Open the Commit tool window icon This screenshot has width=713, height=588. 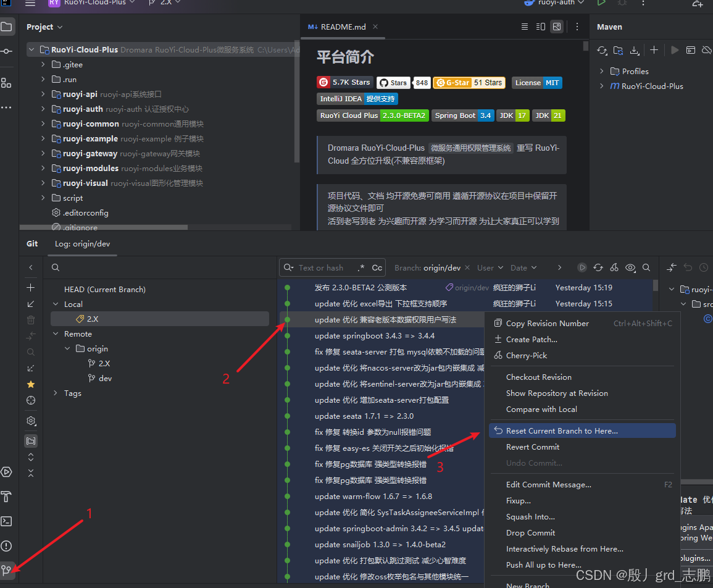pos(6,51)
